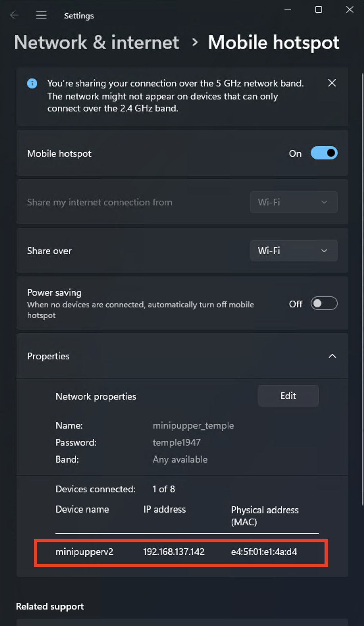The image size is (364, 626).
Task: Maximize the Settings window
Action: (318, 10)
